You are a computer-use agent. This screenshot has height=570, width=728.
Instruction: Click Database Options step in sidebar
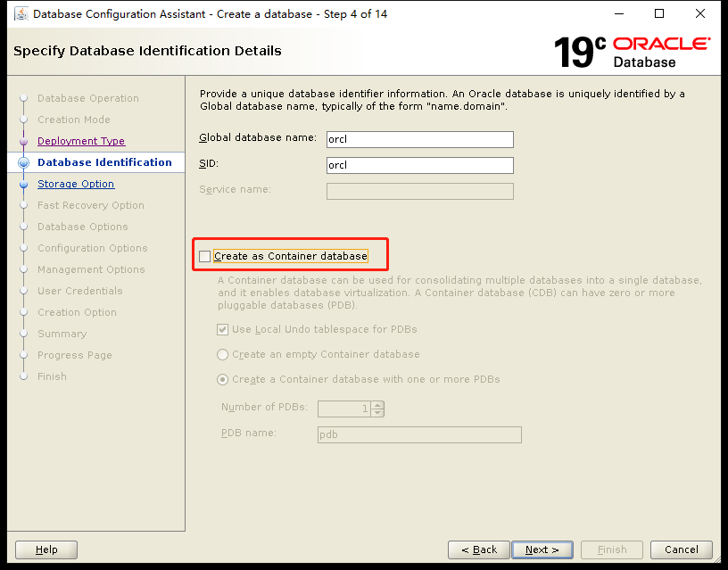83,227
